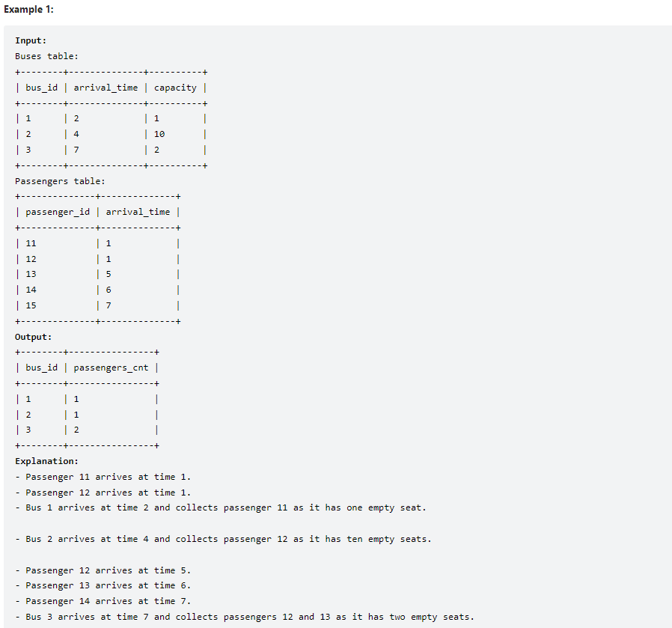The image size is (672, 628).
Task: Click the capacity value 10
Action: (159, 134)
